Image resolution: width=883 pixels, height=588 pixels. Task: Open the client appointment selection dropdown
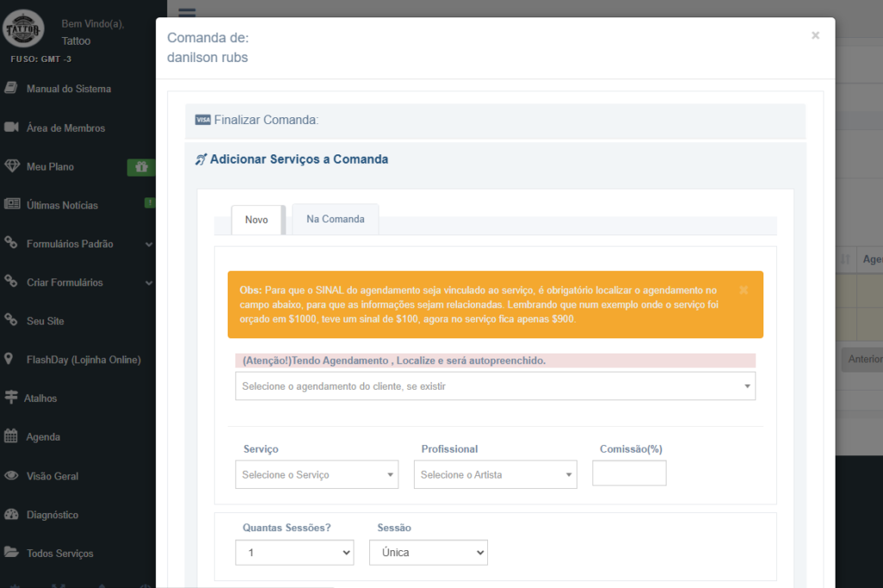496,386
